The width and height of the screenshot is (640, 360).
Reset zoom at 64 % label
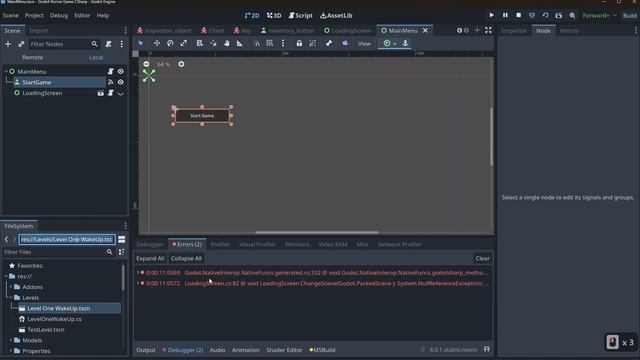pos(163,64)
